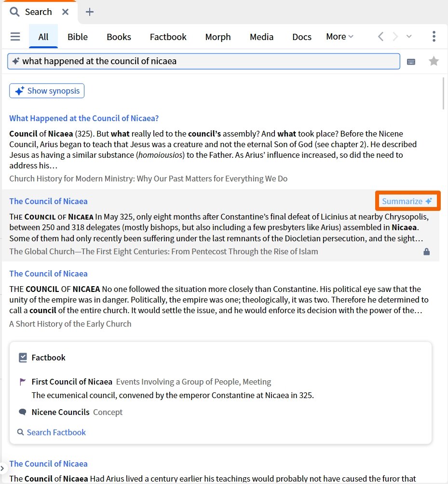448x484 pixels.
Task: Switch to the Bible search tab
Action: tap(77, 36)
